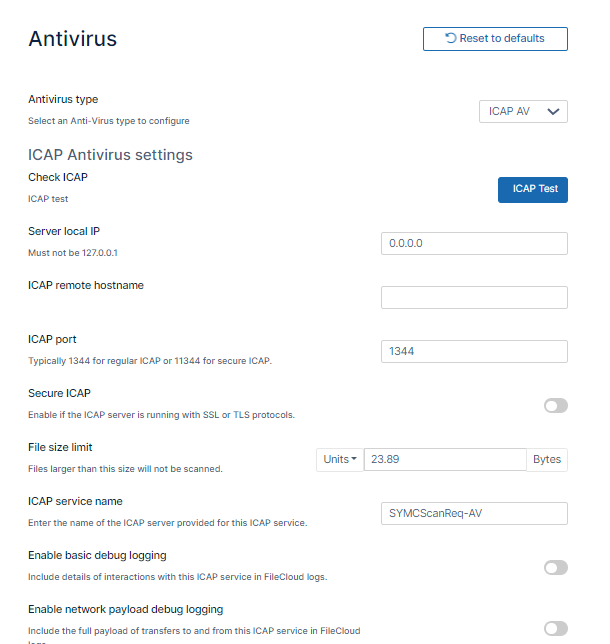Click the Check ICAP label
The image size is (610, 644).
coord(58,177)
